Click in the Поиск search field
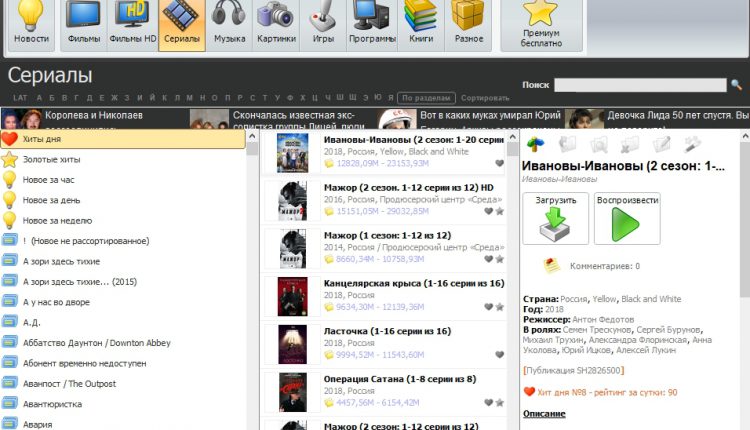This screenshot has width=750, height=430. pyautogui.click(x=640, y=85)
